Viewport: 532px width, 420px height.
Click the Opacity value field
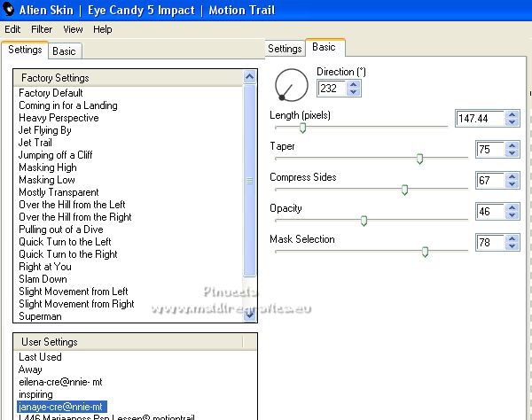(x=490, y=212)
